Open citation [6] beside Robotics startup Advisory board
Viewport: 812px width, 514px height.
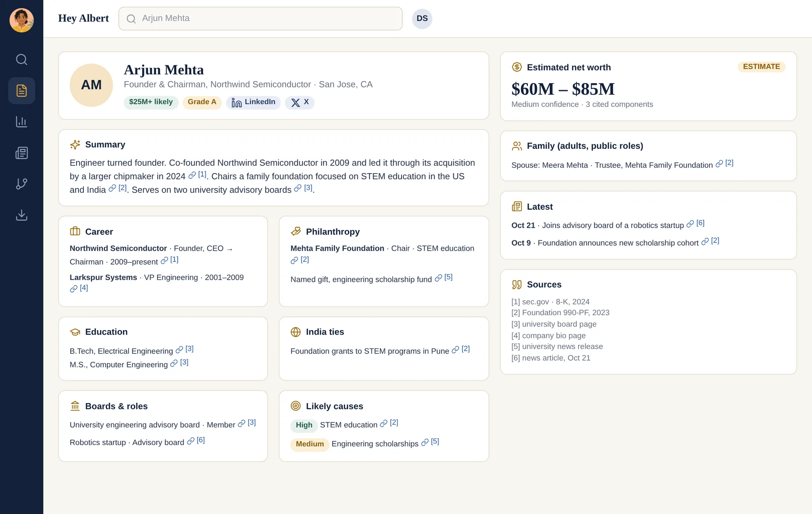pos(196,441)
